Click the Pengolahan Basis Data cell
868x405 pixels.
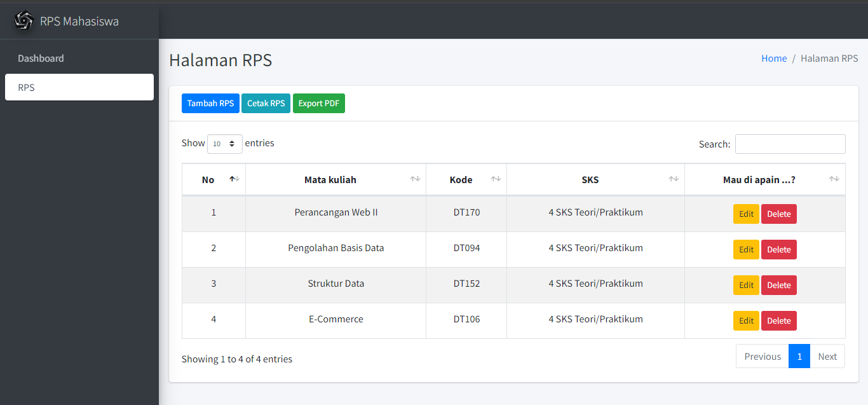[336, 248]
